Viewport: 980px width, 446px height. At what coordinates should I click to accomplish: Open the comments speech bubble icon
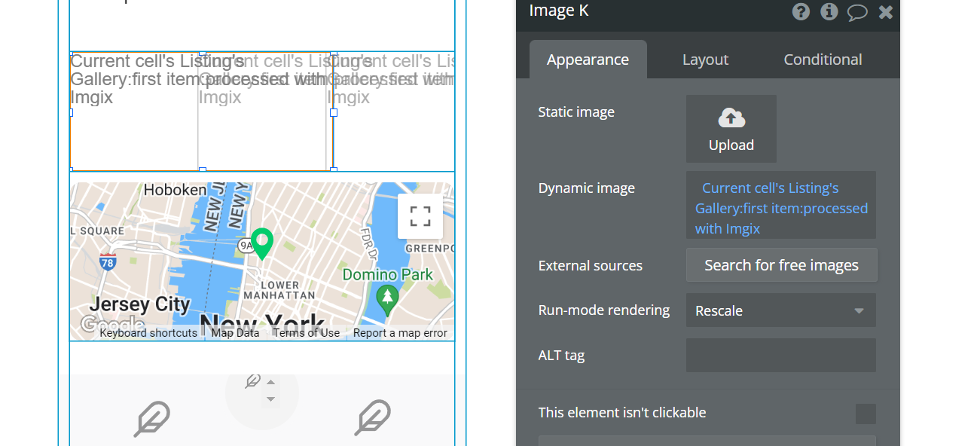pos(857,12)
